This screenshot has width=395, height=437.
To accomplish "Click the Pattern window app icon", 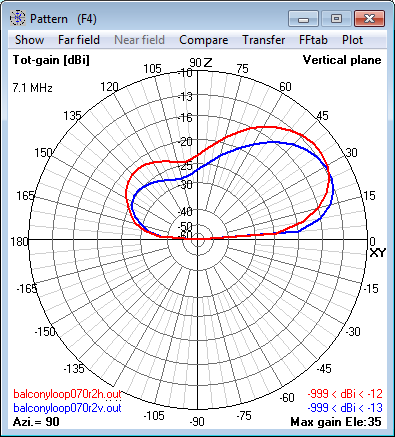I will 17,18.
